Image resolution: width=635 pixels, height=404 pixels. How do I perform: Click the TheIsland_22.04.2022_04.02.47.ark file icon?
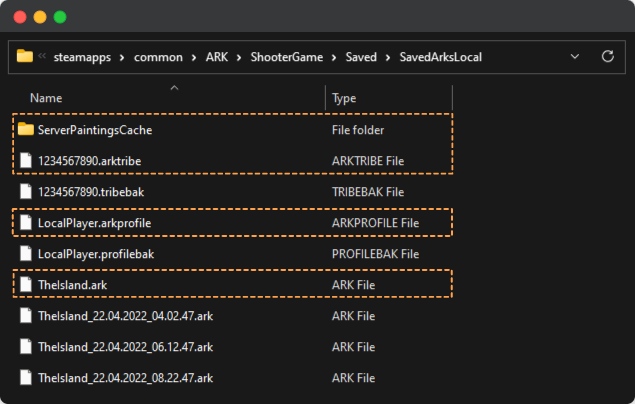tap(26, 315)
